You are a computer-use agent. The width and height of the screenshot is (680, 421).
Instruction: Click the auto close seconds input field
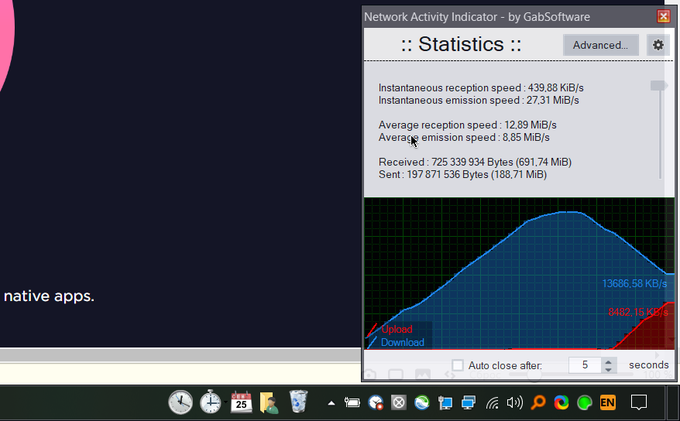click(x=584, y=366)
